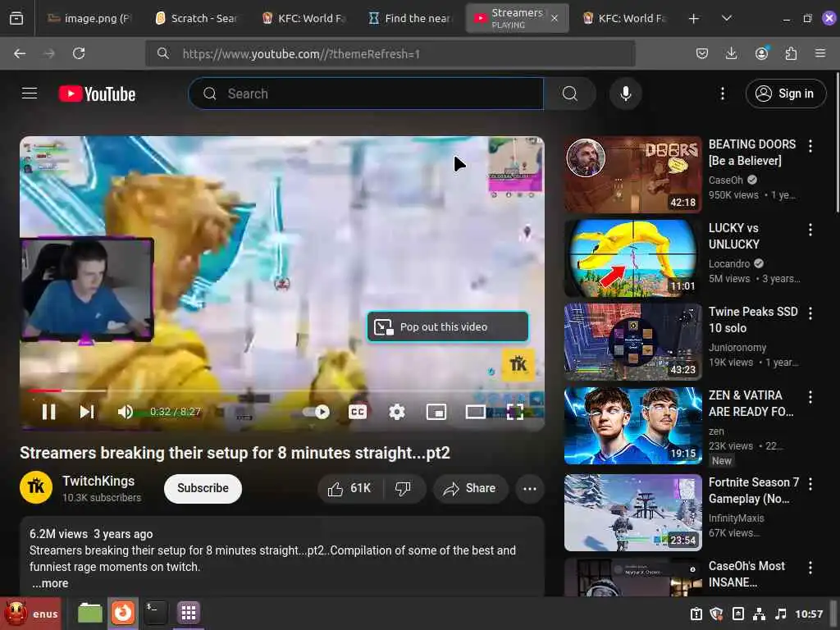The height and width of the screenshot is (630, 840).
Task: Click the search magnifier button
Action: tap(569, 94)
